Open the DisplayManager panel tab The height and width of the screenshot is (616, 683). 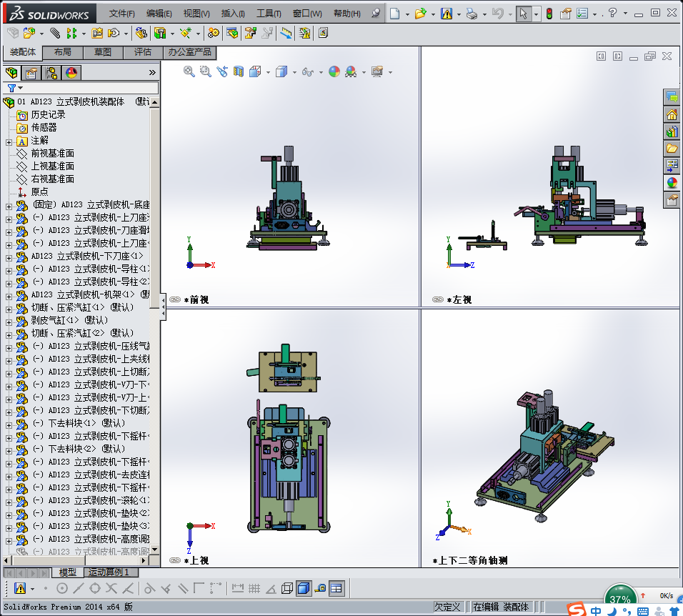coord(71,73)
